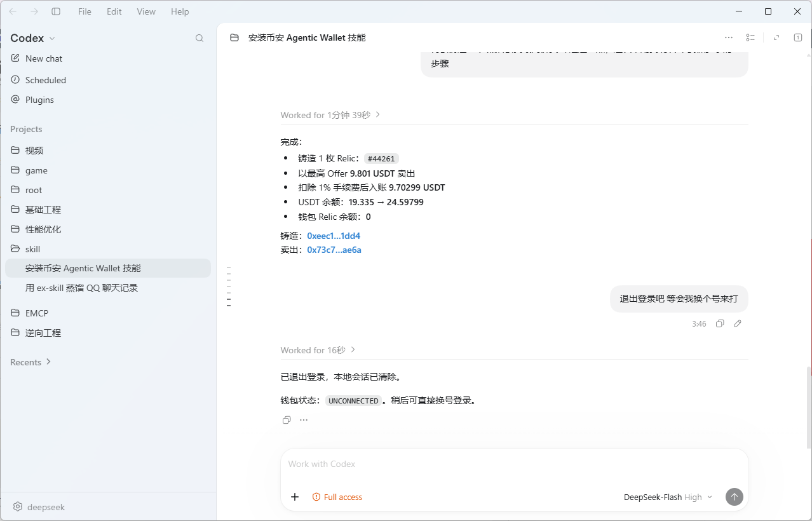Screen dimensions: 812x521
Task: Open more options under last response
Action: 304,420
